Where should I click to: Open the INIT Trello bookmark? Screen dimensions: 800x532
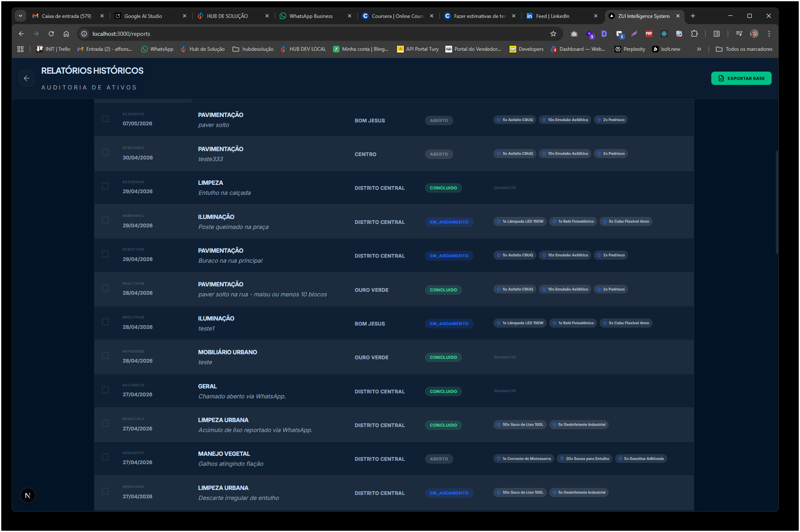[x=53, y=49]
